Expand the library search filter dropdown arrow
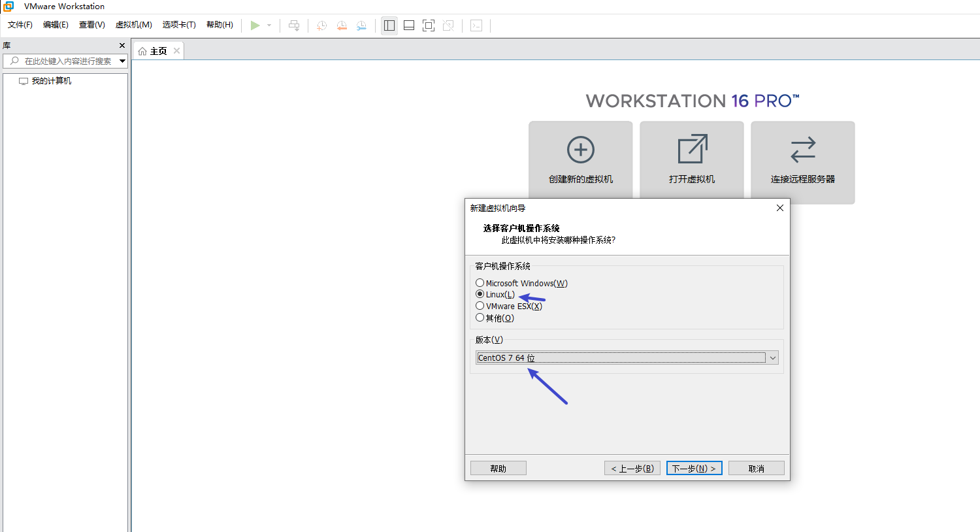 [x=122, y=61]
